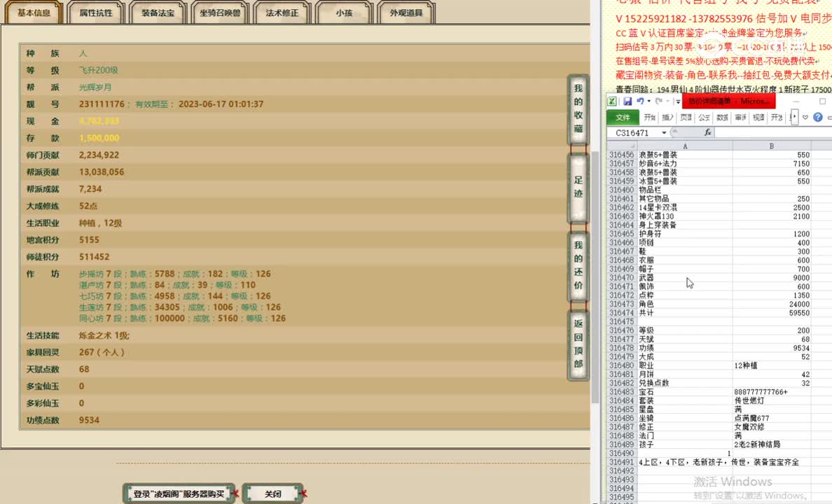Select cell 14星卡双混
This screenshot has height=504, width=832.
pyautogui.click(x=685, y=207)
